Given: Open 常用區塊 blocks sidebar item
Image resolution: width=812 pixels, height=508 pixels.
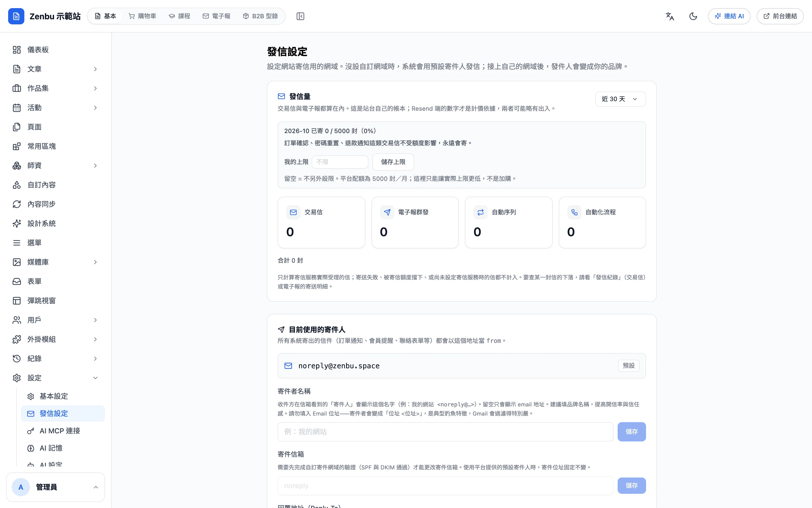Looking at the screenshot, I should (x=56, y=146).
